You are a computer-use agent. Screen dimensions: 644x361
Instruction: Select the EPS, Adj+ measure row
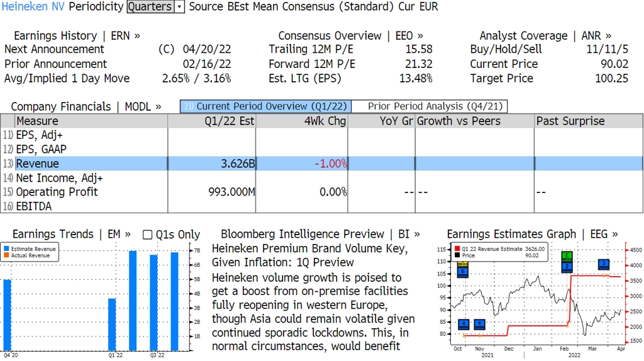[321, 135]
